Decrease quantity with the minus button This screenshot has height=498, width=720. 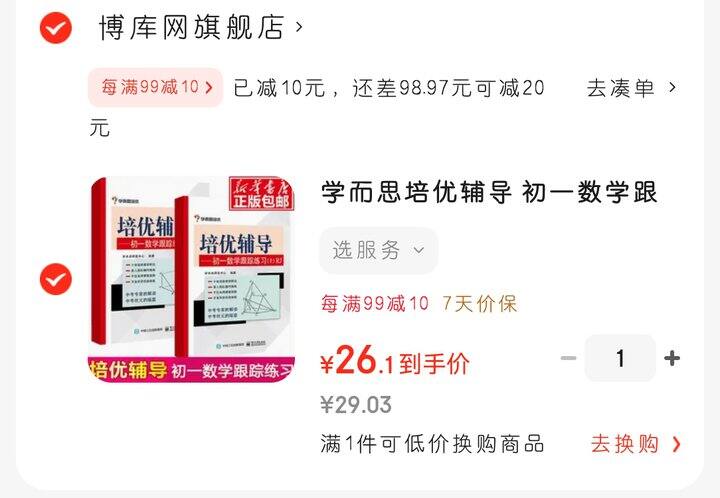click(x=568, y=358)
